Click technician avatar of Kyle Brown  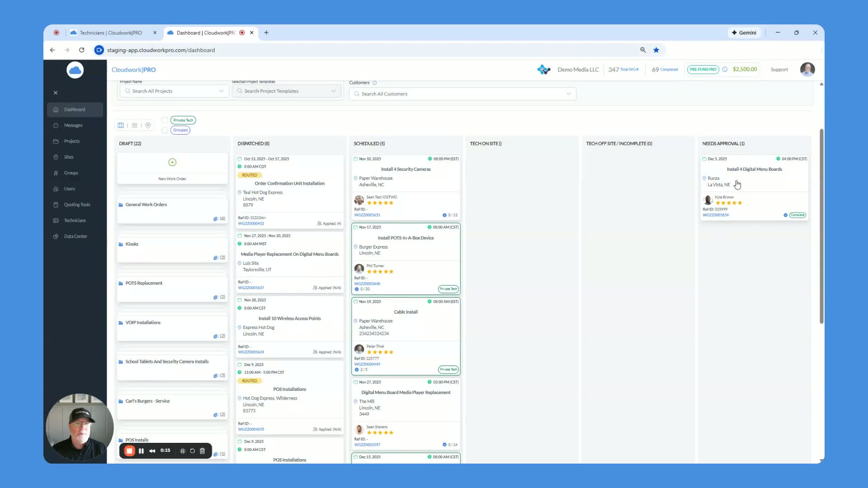click(x=708, y=200)
